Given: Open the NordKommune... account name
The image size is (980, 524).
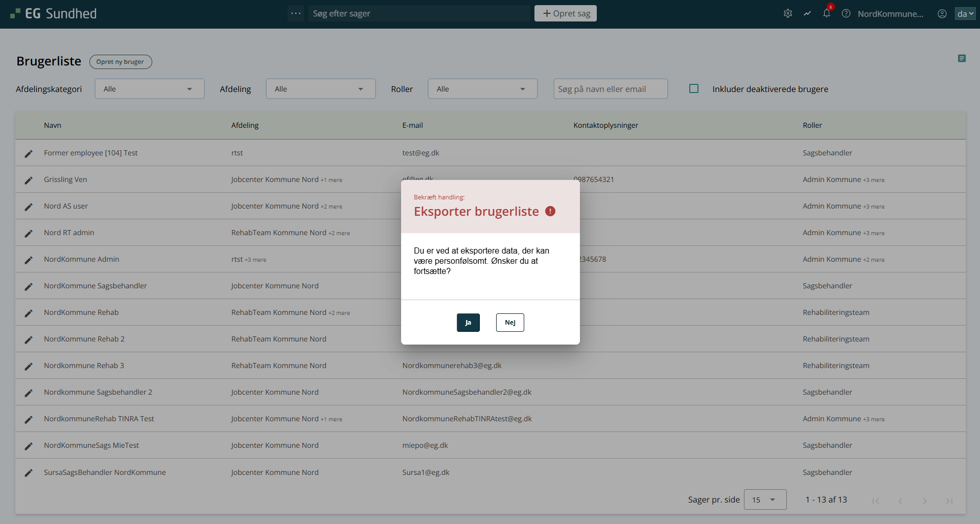Looking at the screenshot, I should [x=891, y=14].
